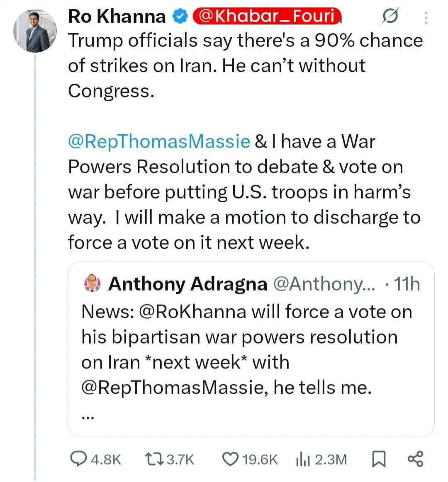
Task: Click Anthony Adragna's small avatar
Action: [92, 284]
